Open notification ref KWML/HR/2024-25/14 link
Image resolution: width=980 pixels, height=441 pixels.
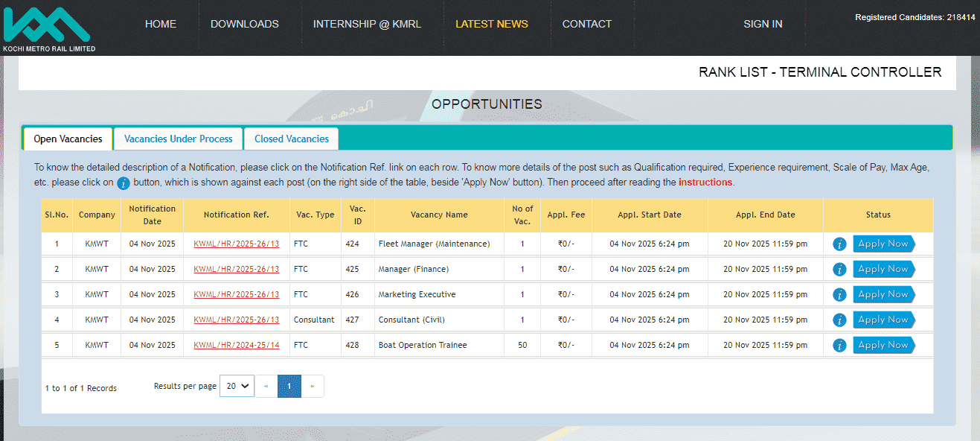pos(236,346)
